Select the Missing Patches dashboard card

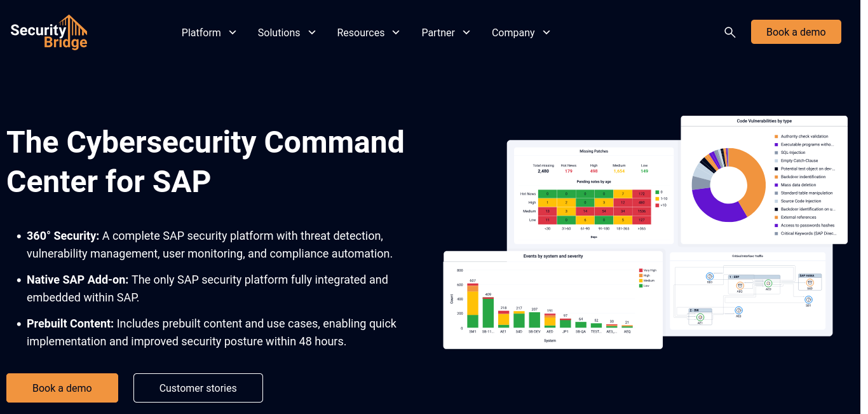pos(593,194)
